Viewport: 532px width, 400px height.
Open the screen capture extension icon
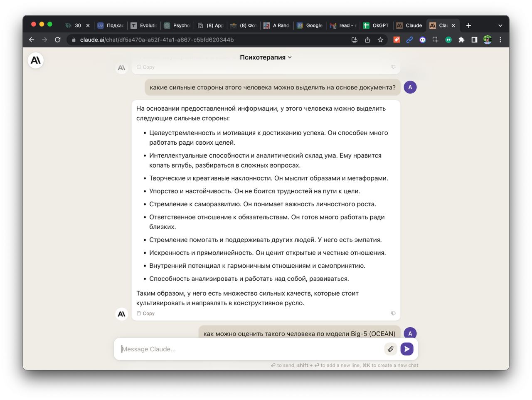coord(435,40)
